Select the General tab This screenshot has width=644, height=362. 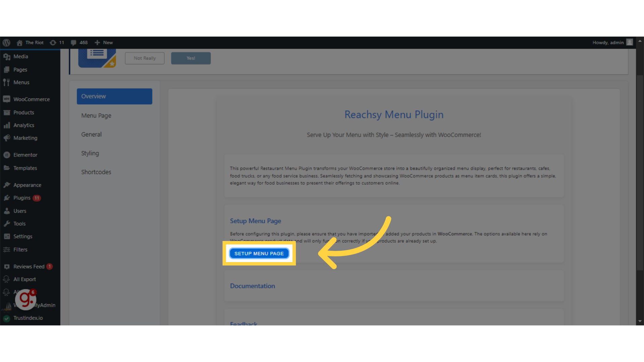point(91,134)
